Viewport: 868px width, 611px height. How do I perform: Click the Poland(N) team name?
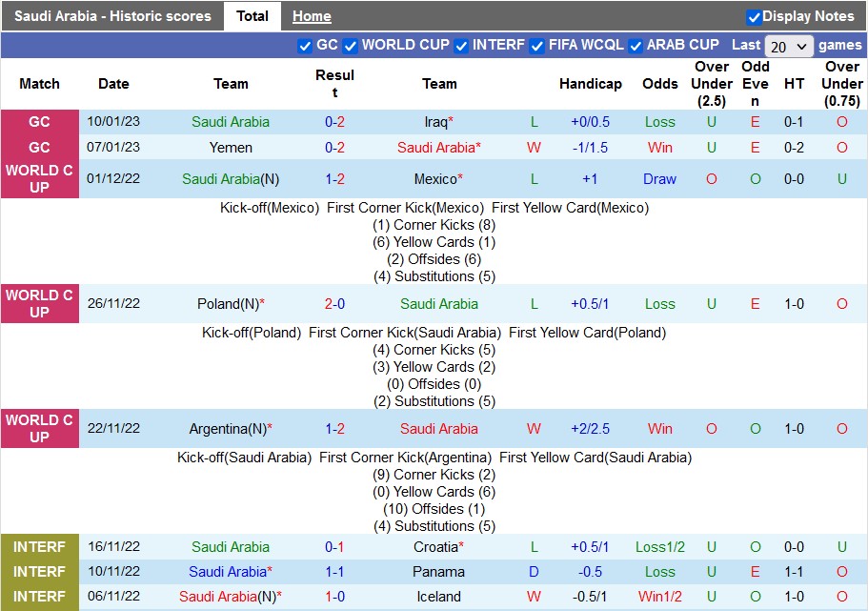229,304
